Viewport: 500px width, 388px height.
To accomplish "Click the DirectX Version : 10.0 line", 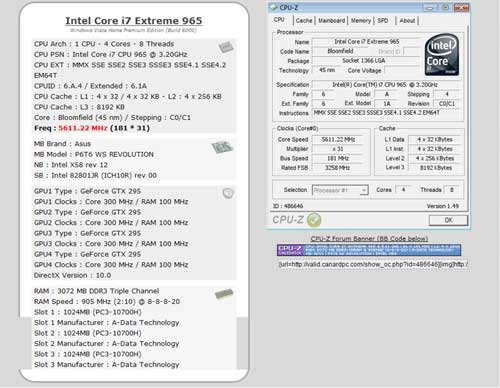I will (72, 275).
